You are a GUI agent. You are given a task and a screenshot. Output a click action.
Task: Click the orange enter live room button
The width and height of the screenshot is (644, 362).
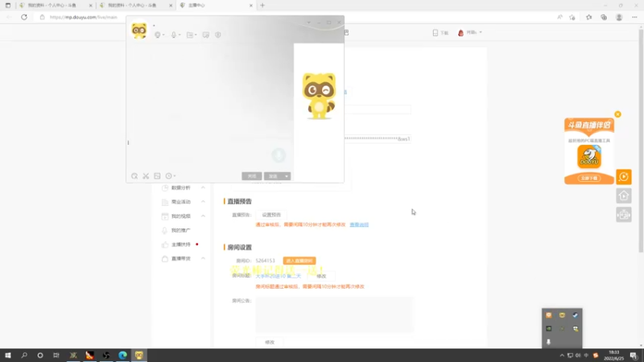[x=299, y=261]
